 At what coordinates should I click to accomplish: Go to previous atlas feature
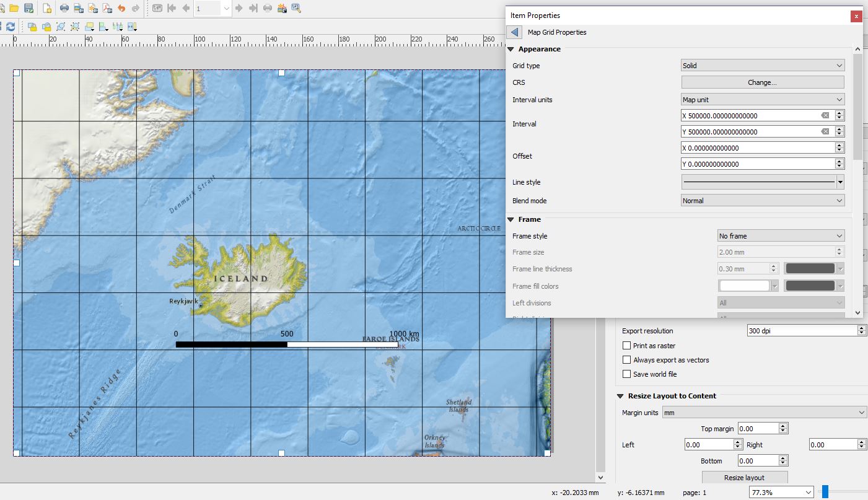coord(186,8)
